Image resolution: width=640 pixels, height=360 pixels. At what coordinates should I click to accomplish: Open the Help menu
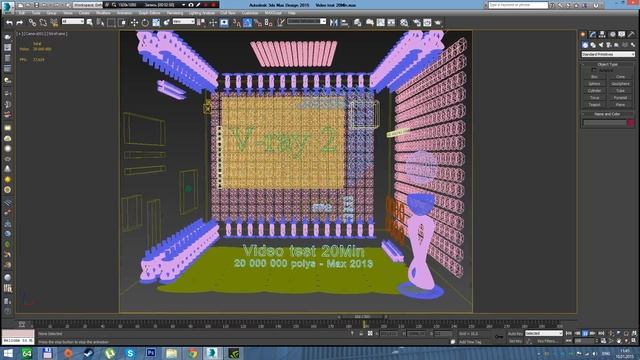click(x=291, y=13)
